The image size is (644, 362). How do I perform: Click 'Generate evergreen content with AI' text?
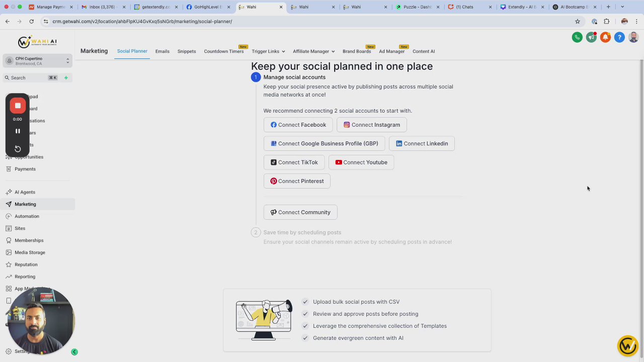[x=358, y=338]
